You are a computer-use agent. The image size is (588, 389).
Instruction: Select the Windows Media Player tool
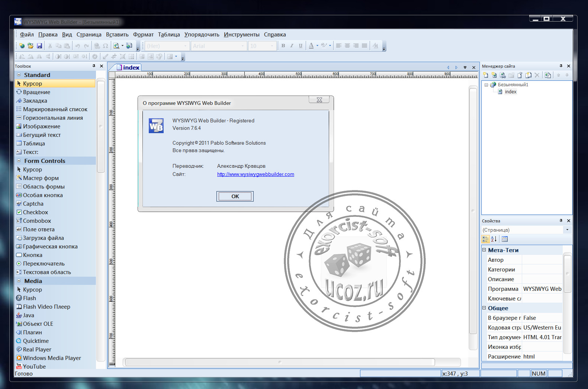pos(52,358)
